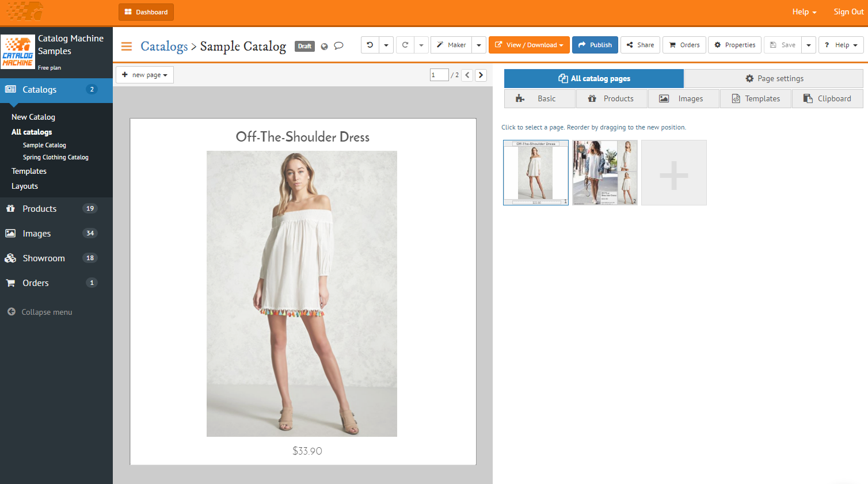Open the Templates tab in right panel
Image resolution: width=868 pixels, height=484 pixels.
[756, 98]
